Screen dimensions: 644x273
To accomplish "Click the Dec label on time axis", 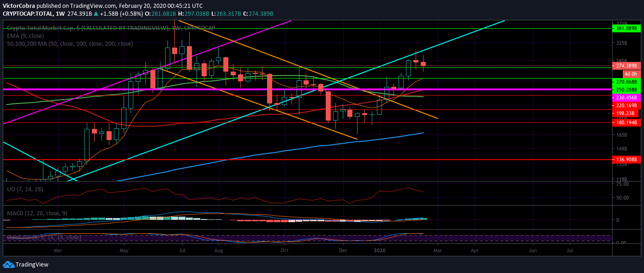I will pos(343,250).
